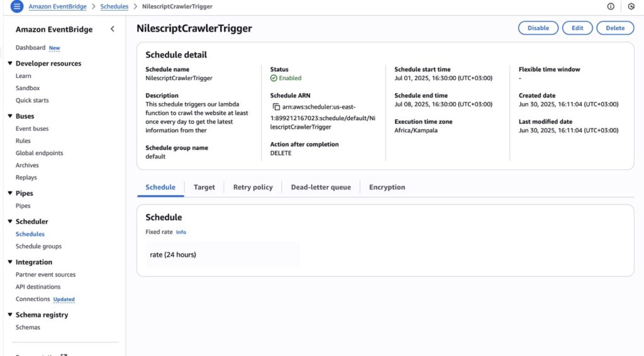Open Schedule groups in the sidebar
This screenshot has height=356, width=644.
pos(38,247)
